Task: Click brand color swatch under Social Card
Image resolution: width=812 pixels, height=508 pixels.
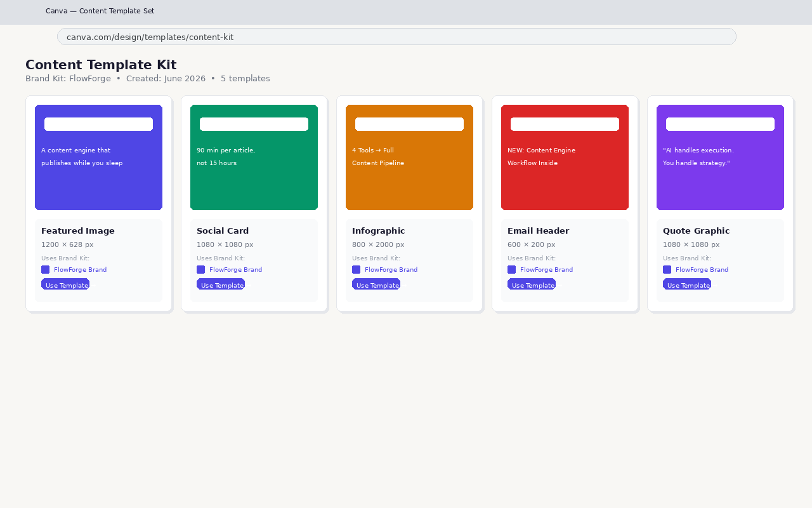Action: tap(200, 269)
